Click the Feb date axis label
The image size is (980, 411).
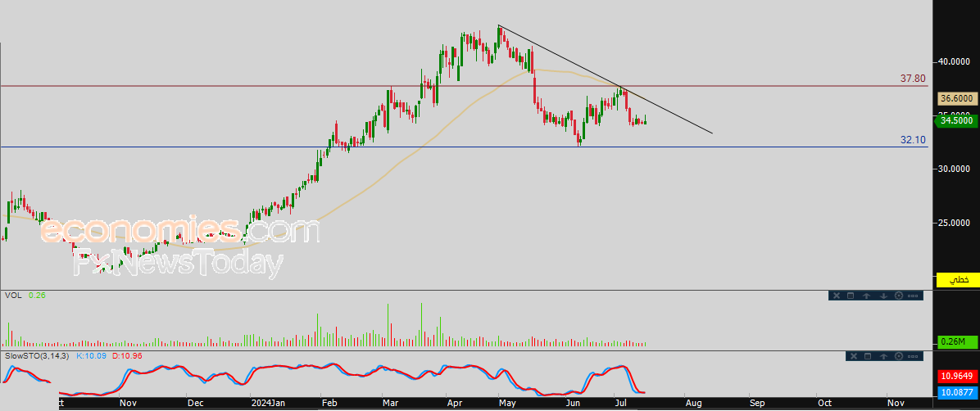coord(328,404)
